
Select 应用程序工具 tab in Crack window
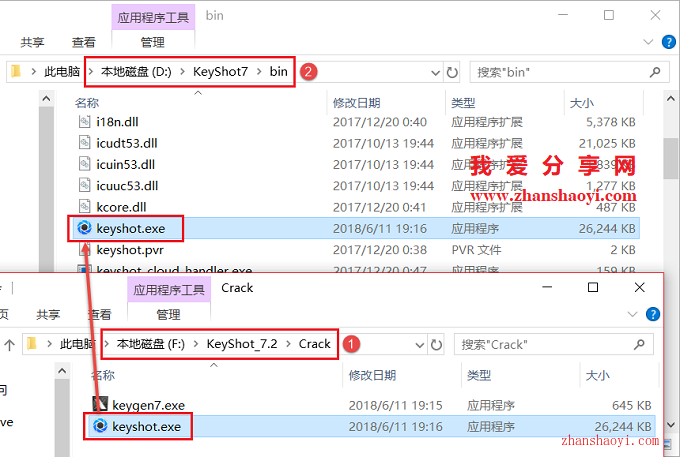[x=169, y=290]
